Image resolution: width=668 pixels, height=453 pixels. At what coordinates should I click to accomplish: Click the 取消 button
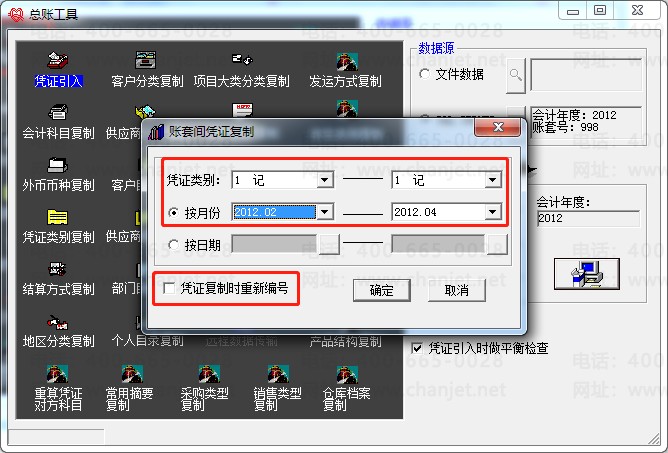point(456,290)
